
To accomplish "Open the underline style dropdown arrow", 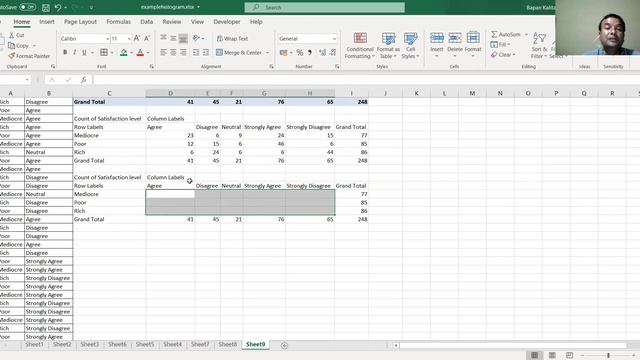I will coord(92,52).
